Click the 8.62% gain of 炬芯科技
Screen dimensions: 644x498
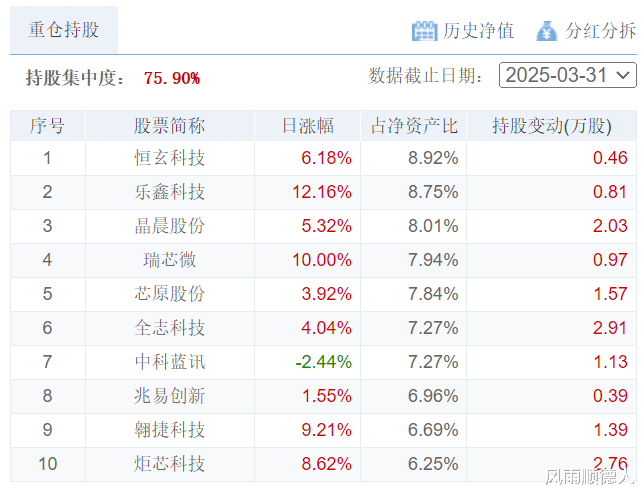pyautogui.click(x=327, y=464)
